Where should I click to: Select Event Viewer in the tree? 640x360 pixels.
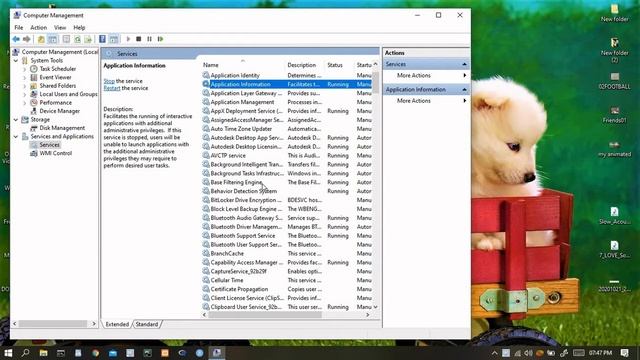coord(55,77)
